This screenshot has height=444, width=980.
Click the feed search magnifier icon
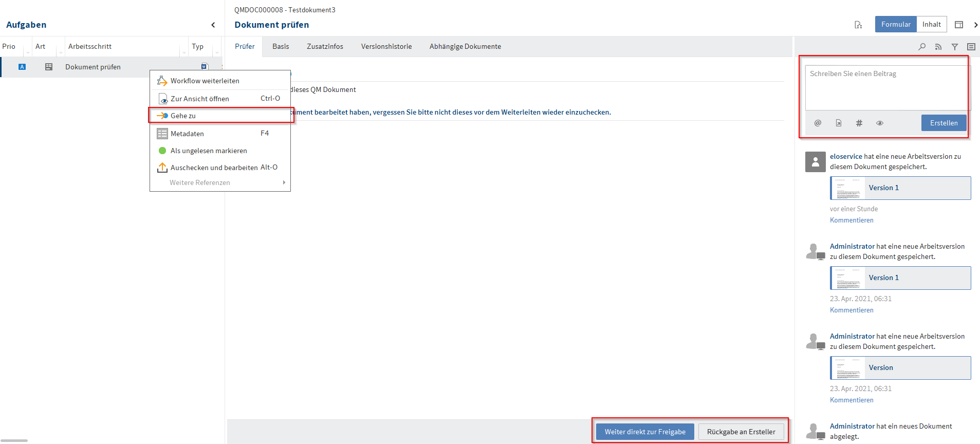click(x=922, y=47)
